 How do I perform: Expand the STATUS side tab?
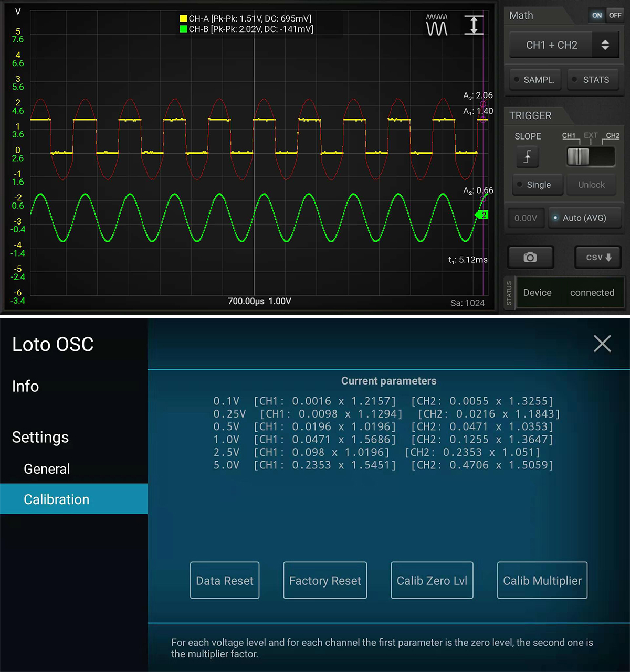[x=509, y=293]
